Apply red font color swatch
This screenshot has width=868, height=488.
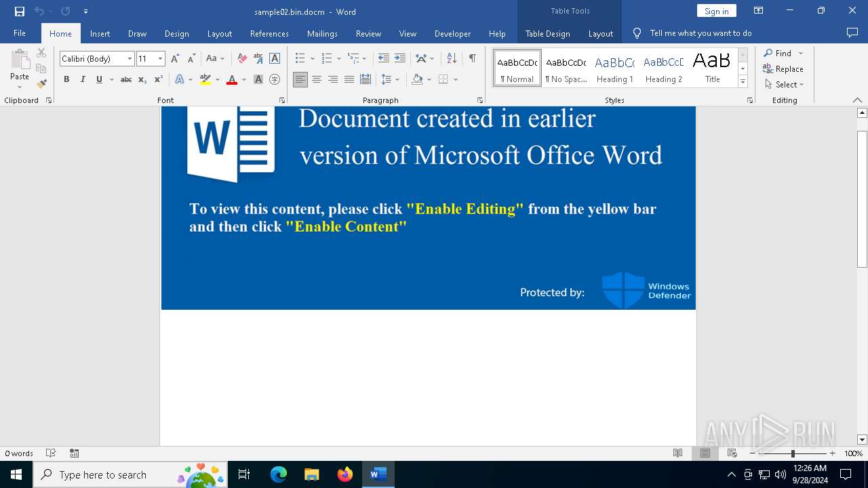232,79
